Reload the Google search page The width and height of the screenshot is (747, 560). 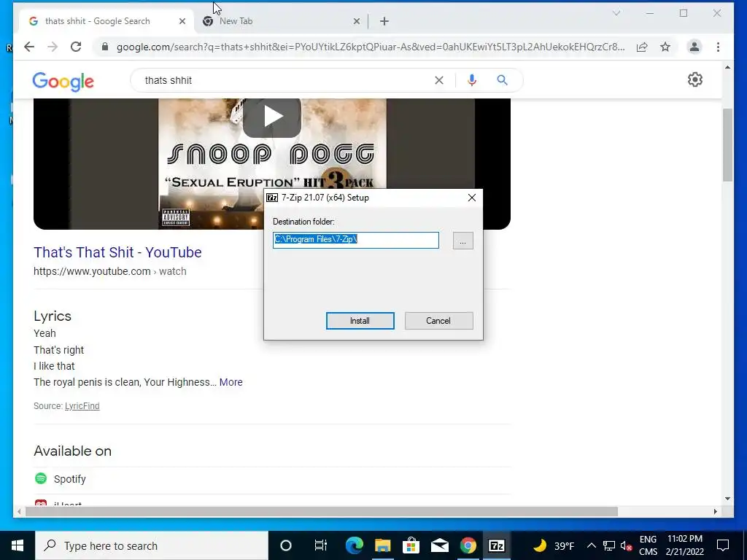(76, 47)
